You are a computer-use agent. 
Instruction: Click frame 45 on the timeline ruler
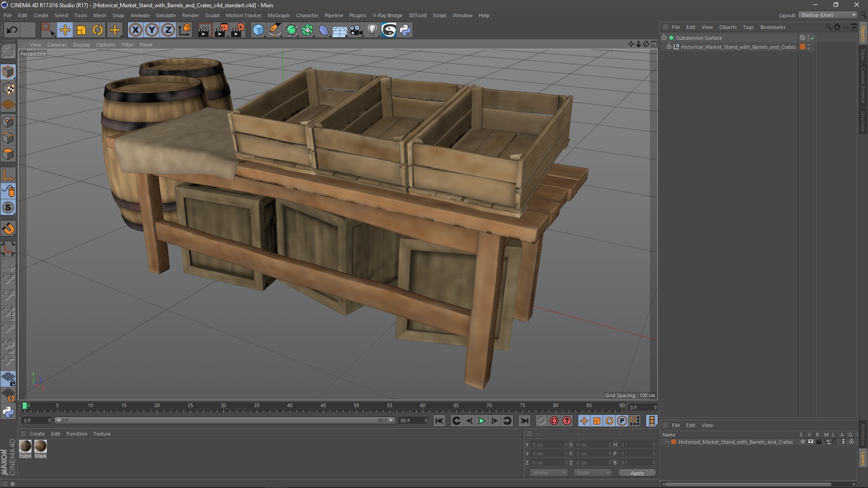(323, 406)
